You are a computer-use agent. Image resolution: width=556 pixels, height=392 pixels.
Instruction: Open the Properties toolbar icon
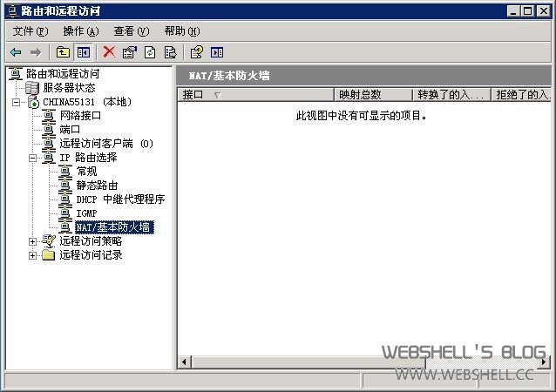(130, 52)
